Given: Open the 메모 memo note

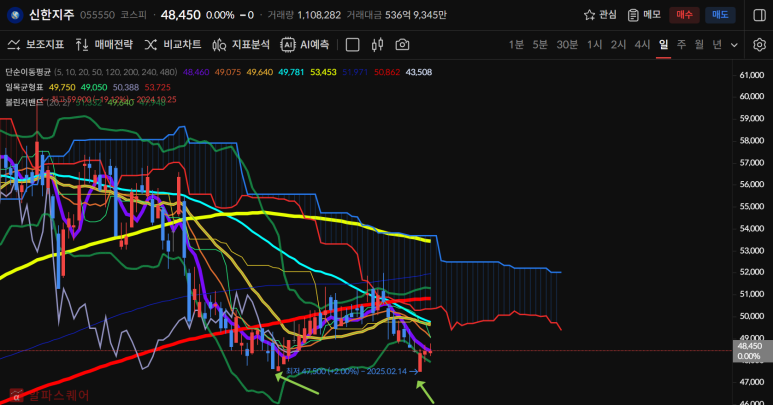Looking at the screenshot, I should coord(644,15).
